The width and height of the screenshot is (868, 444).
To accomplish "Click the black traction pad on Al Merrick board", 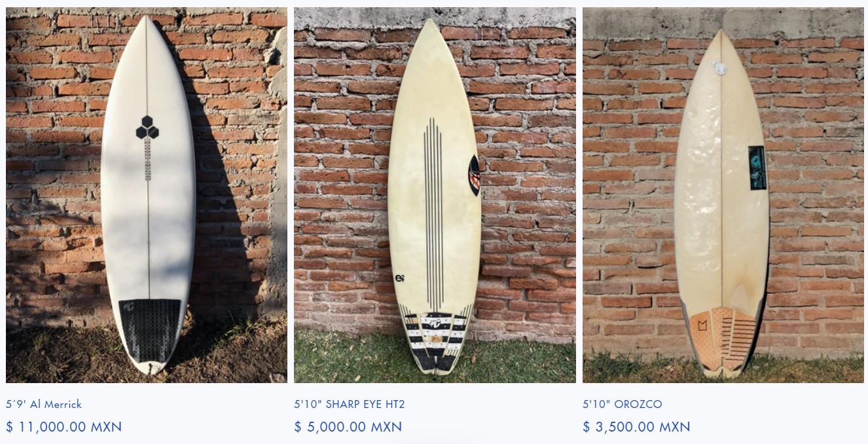I will click(151, 330).
